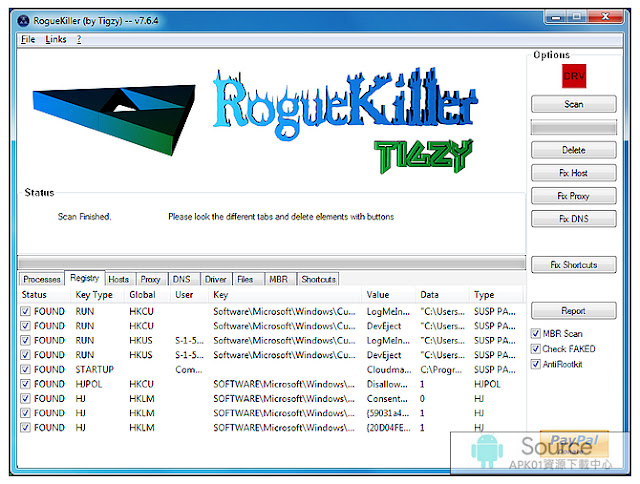
Task: Open the Shortcuts tab
Action: pyautogui.click(x=318, y=280)
